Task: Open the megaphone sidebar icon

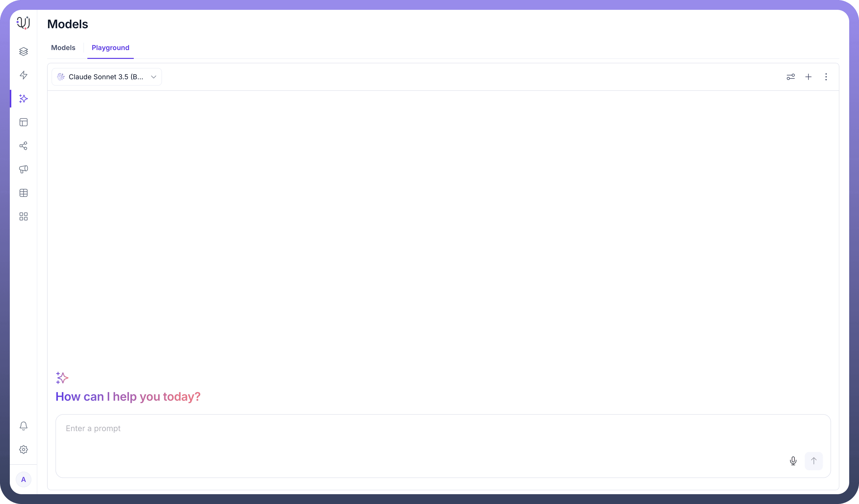Action: [x=24, y=169]
